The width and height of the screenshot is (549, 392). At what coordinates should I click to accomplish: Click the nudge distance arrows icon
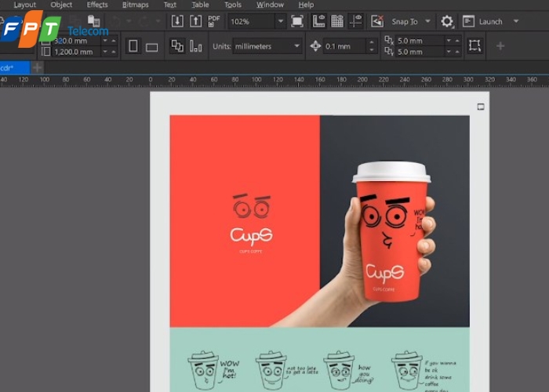(x=315, y=45)
